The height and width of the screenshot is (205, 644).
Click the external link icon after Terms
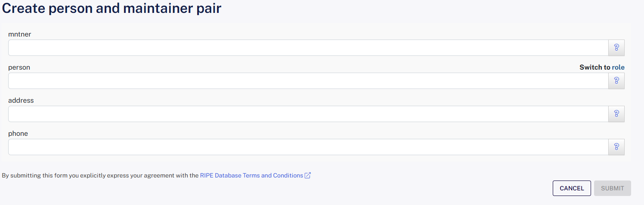pos(308,175)
